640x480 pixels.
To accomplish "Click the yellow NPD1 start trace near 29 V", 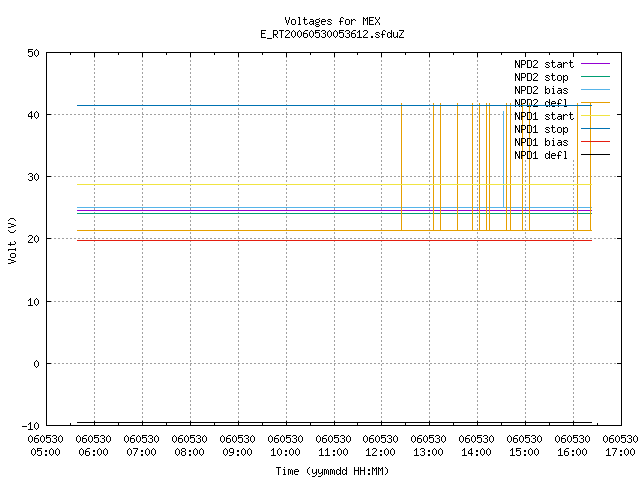I will 334,184.
